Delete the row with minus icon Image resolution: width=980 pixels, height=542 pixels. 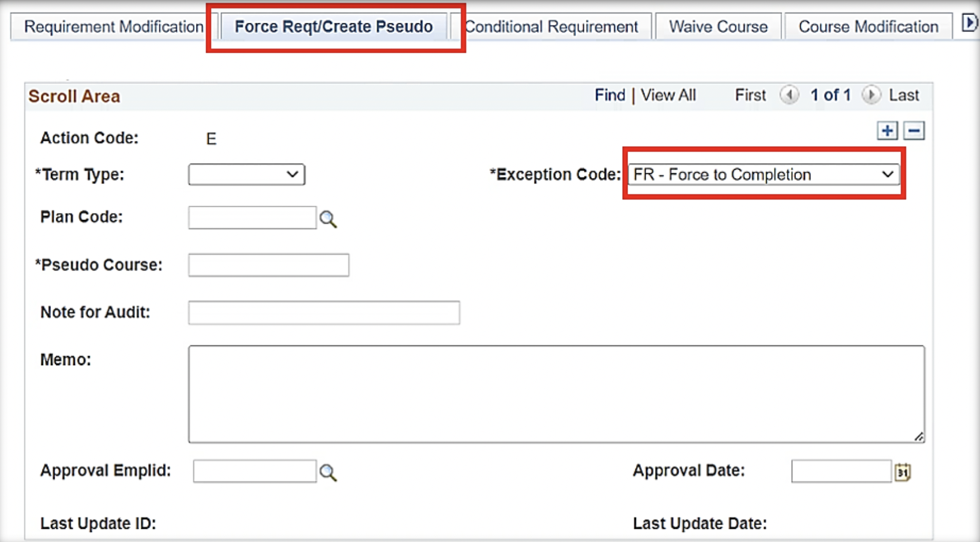click(x=914, y=131)
